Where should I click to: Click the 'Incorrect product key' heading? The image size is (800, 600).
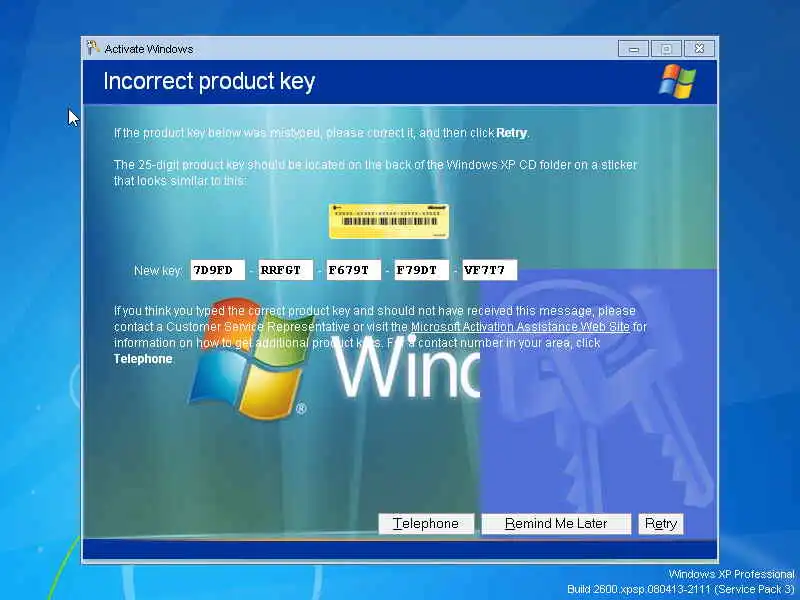tap(209, 82)
